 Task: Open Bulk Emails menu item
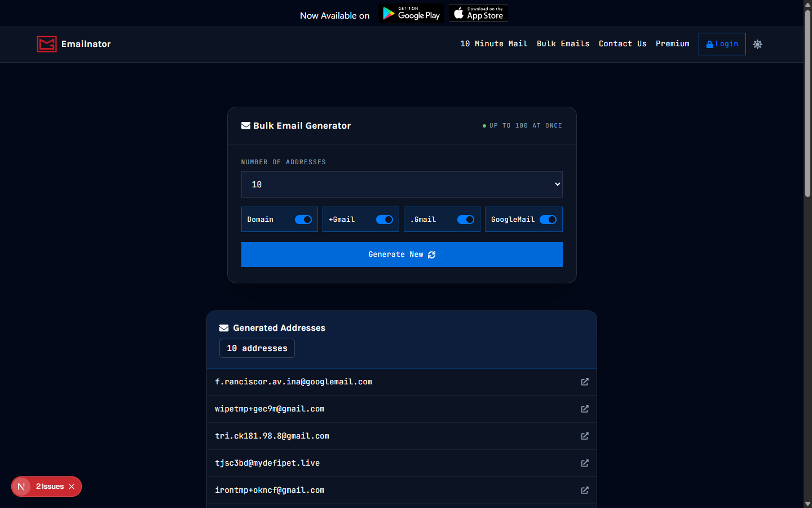(x=563, y=44)
